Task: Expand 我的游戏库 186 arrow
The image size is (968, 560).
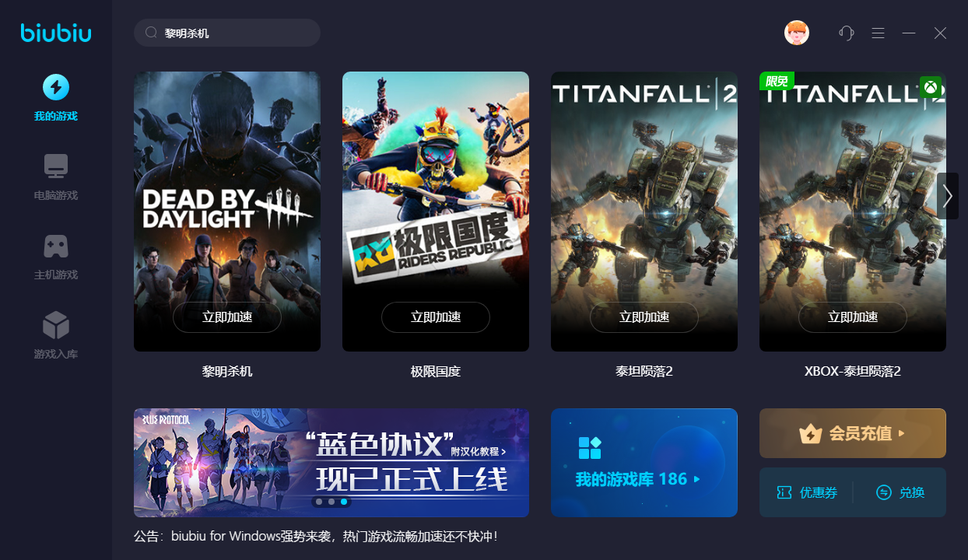Action: (697, 479)
